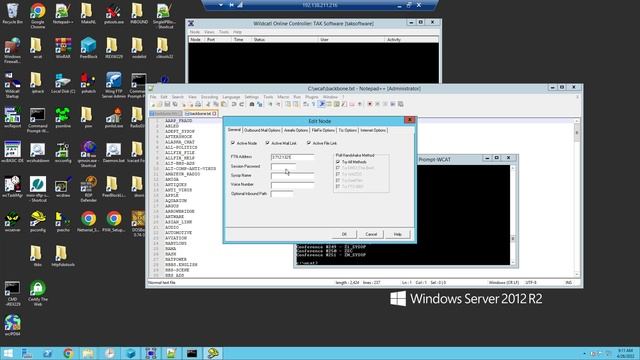Click the Notepad++ vertical scrollbar
This screenshot has height=360, width=640.
coord(577,198)
